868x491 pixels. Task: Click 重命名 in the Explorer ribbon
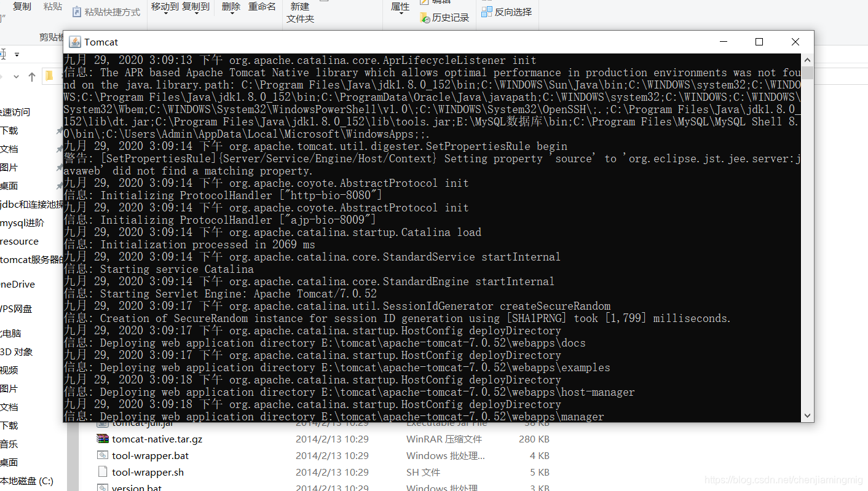click(x=262, y=6)
